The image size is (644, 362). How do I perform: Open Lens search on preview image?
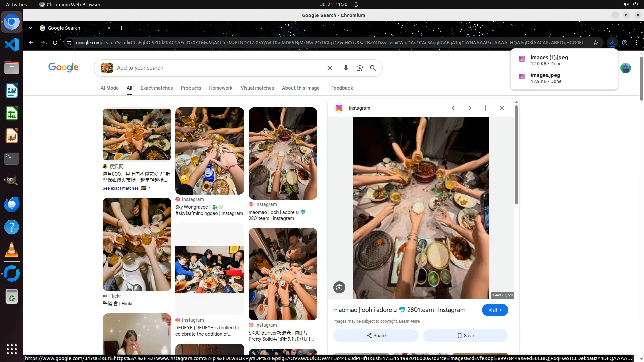[339, 287]
